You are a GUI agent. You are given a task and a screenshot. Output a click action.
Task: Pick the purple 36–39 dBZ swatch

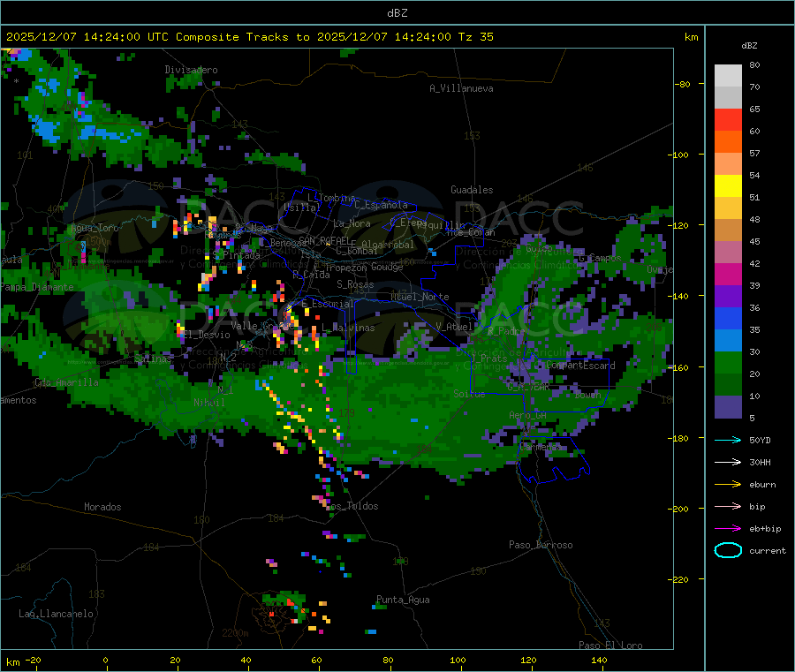point(728,297)
